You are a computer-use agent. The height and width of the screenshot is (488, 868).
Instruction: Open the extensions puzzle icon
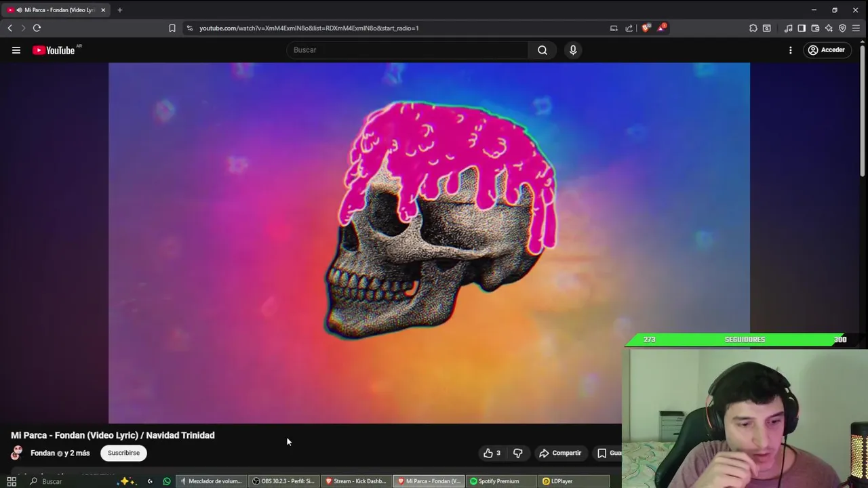pyautogui.click(x=753, y=28)
